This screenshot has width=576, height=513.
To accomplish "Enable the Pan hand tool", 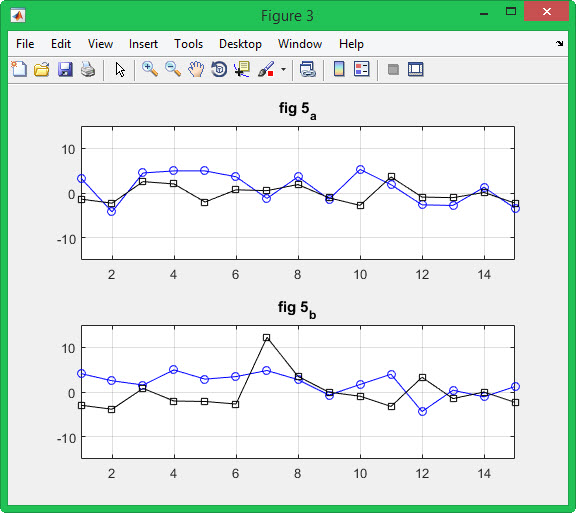I will 196,69.
